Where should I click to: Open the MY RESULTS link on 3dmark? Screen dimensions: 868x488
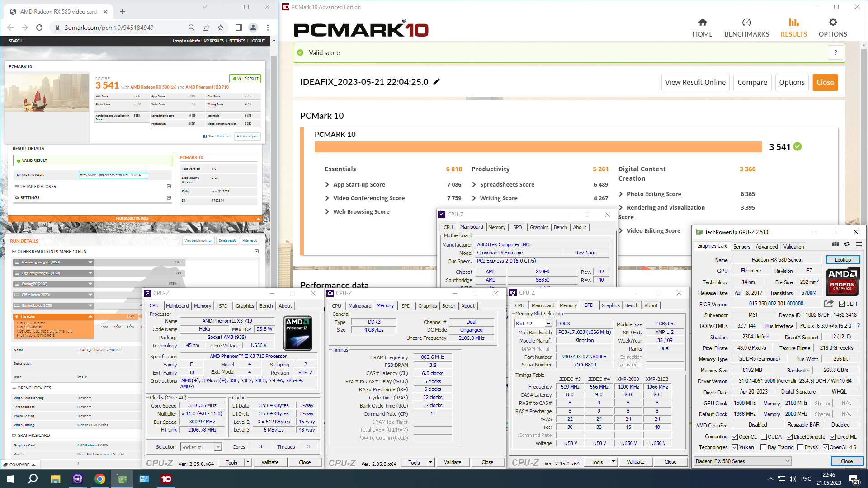click(x=214, y=41)
